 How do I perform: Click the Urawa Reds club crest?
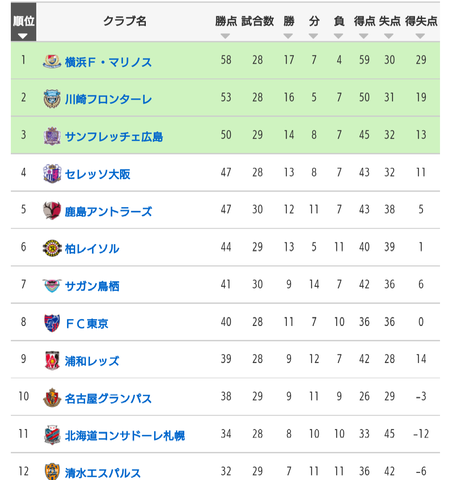pyautogui.click(x=52, y=361)
